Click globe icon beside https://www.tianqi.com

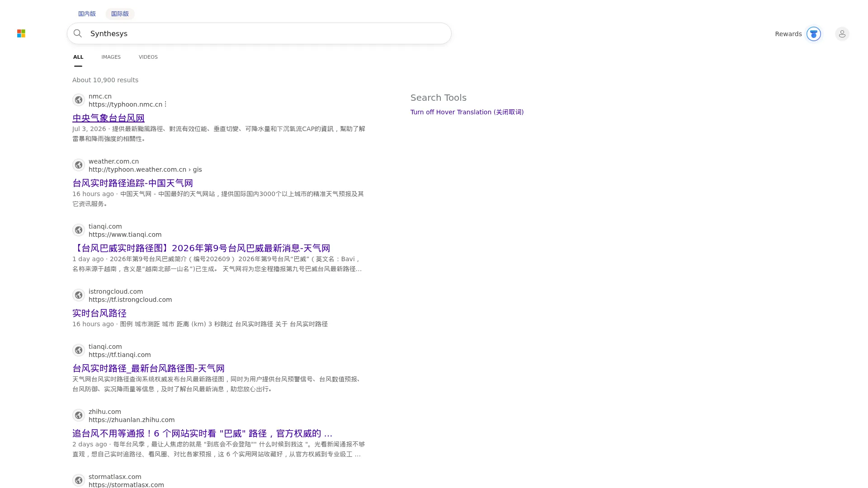pyautogui.click(x=79, y=230)
